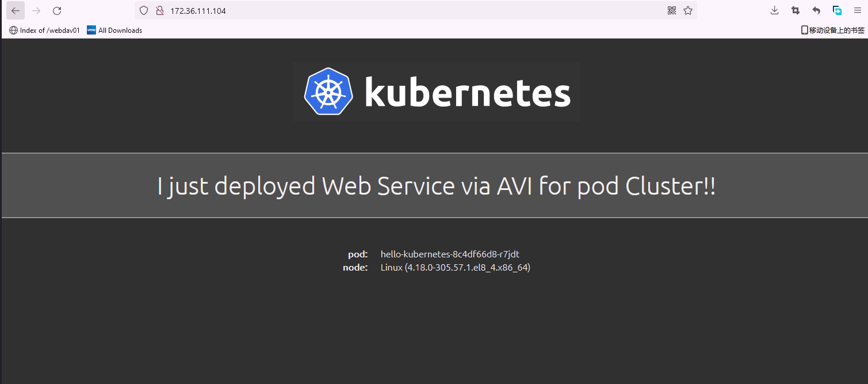
Task: Click the Kubernetes wheel logo
Action: (x=328, y=91)
